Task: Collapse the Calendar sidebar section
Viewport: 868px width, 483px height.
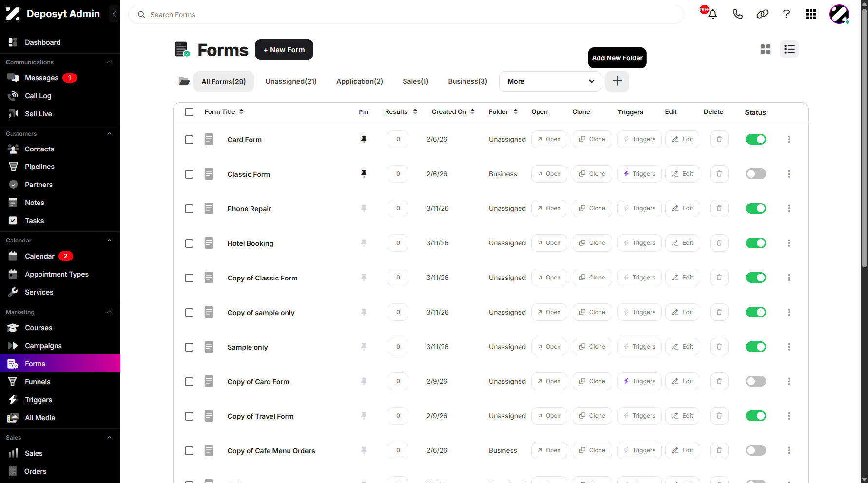Action: pyautogui.click(x=109, y=241)
